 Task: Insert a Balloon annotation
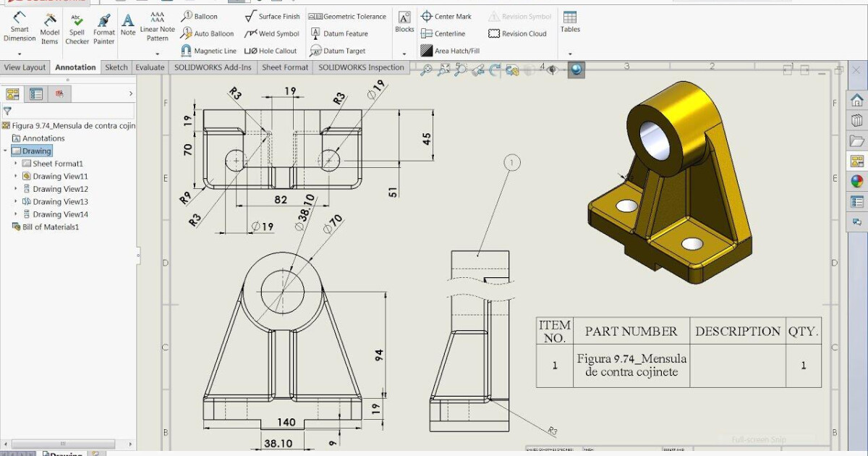tap(200, 15)
